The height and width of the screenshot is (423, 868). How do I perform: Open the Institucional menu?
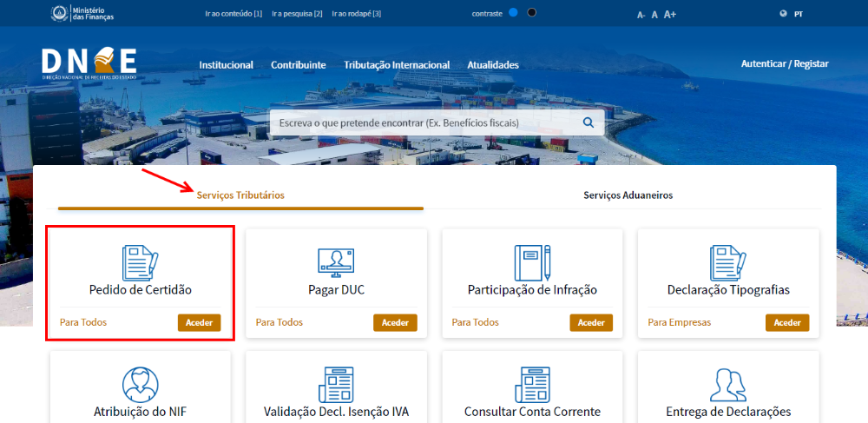click(226, 65)
